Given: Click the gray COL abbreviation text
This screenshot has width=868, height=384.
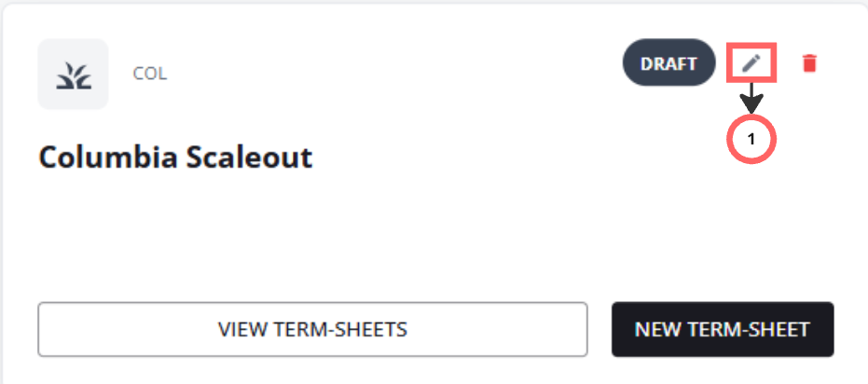Looking at the screenshot, I should (149, 74).
